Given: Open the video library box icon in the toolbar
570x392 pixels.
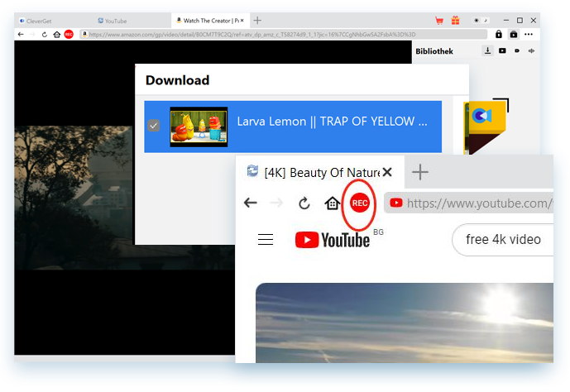Looking at the screenshot, I should [x=514, y=34].
